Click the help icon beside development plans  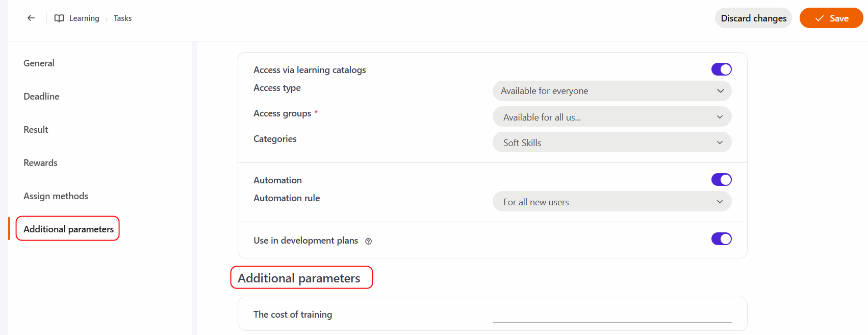(368, 241)
